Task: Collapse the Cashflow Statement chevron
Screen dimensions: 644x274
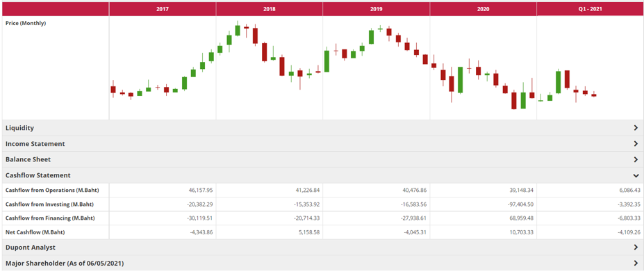Action: [x=636, y=175]
